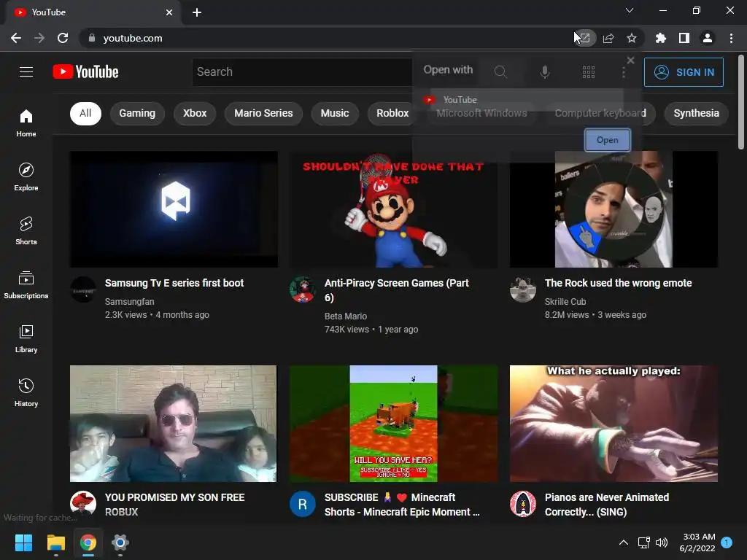Click the address bar URL youtube.com
Viewport: 747px width, 560px height.
pos(133,38)
